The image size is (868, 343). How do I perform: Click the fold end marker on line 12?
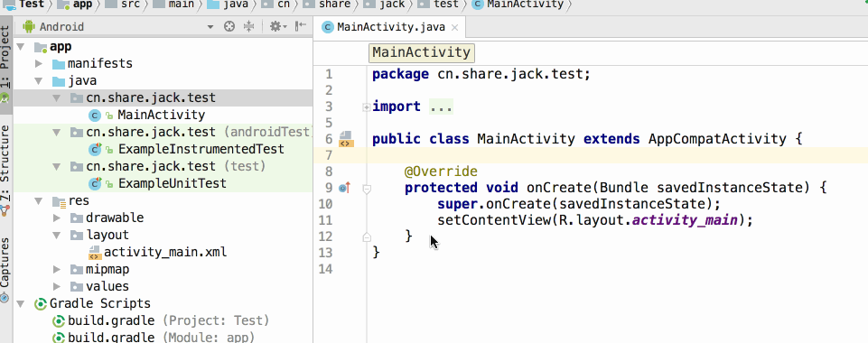(367, 237)
